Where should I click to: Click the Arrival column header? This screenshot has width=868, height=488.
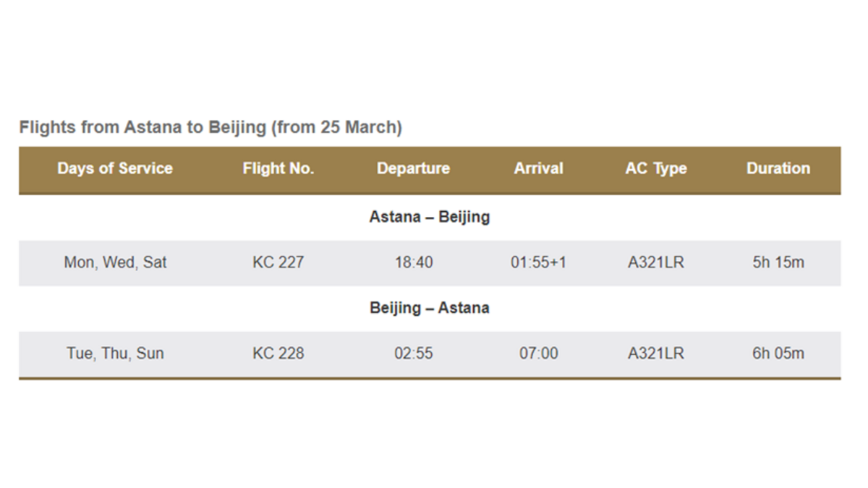tap(538, 168)
